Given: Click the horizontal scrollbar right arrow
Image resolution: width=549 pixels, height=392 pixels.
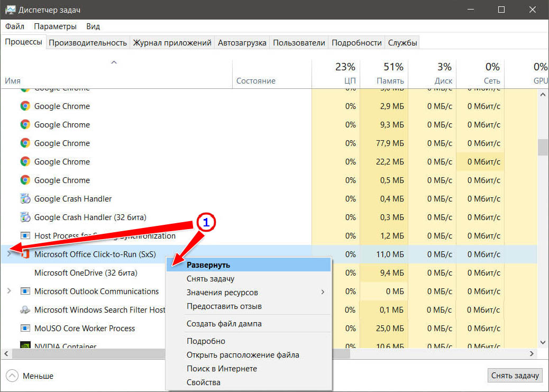Looking at the screenshot, I should 532,353.
